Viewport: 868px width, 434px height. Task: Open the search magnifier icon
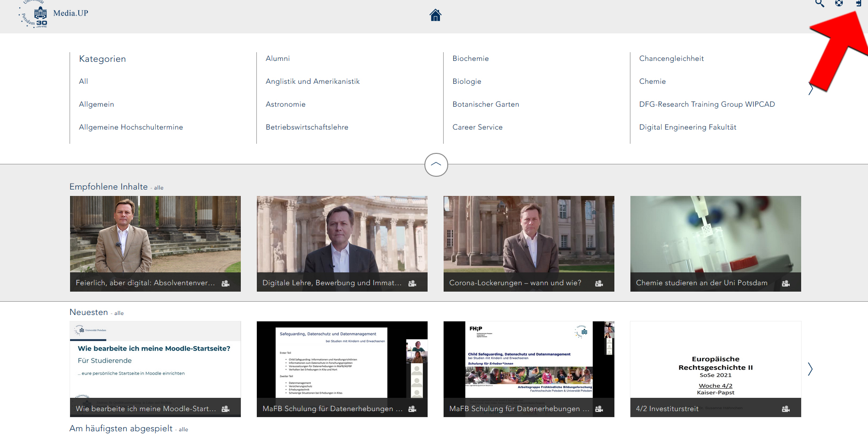pos(819,4)
